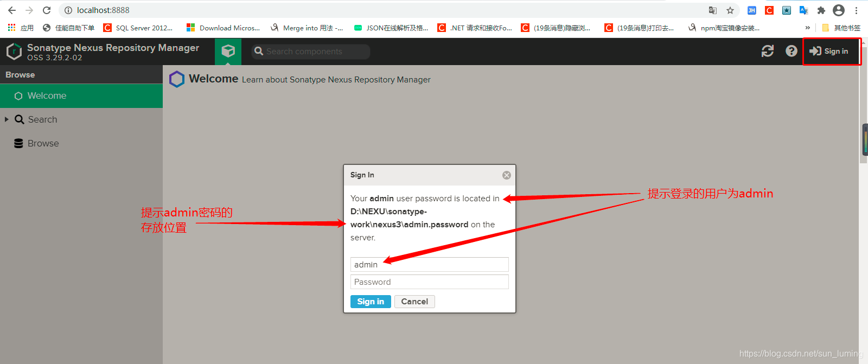Select Search in the Browse sidebar
This screenshot has height=364, width=868.
(42, 119)
